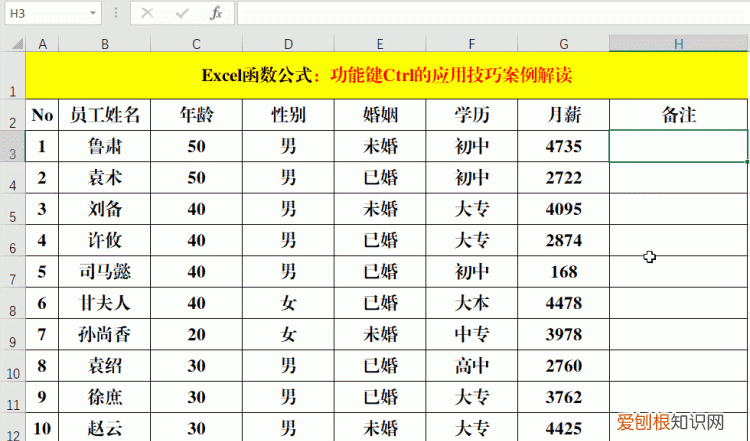Select row 2 header

tap(13, 115)
